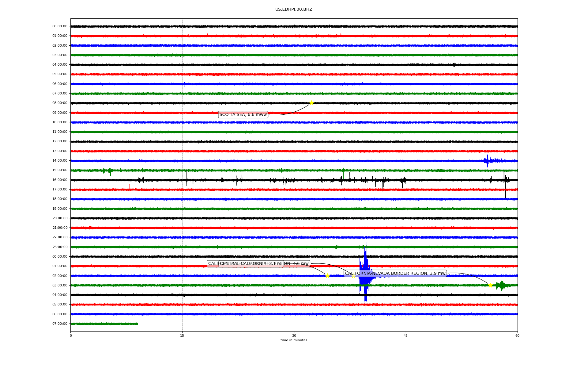Click the yellow star on the 08:00:00 trace
The image size is (588, 368).
[x=311, y=103]
